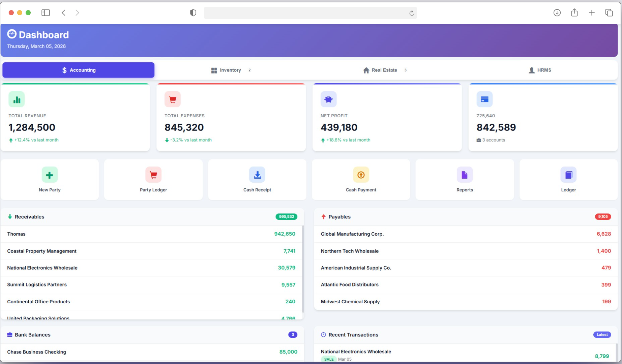This screenshot has height=364, width=622.
Task: Toggle the Safari sidebar panel icon
Action: click(x=46, y=12)
